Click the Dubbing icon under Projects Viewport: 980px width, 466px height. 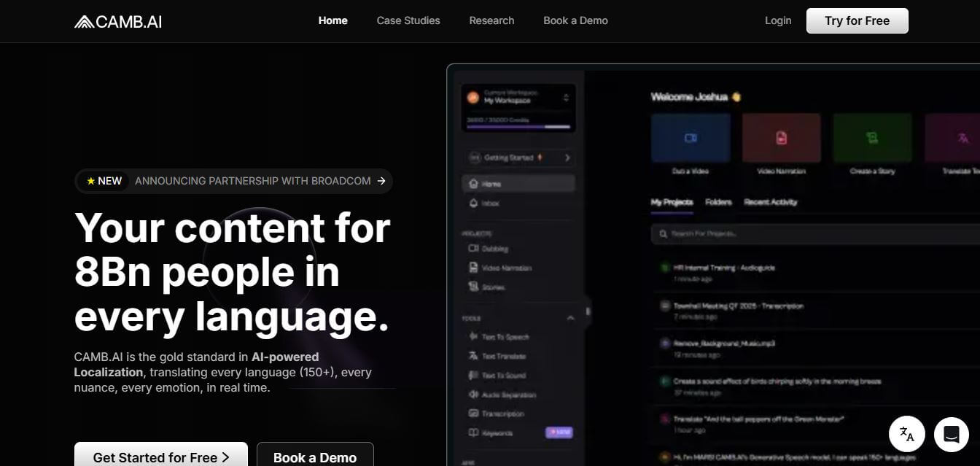point(473,249)
